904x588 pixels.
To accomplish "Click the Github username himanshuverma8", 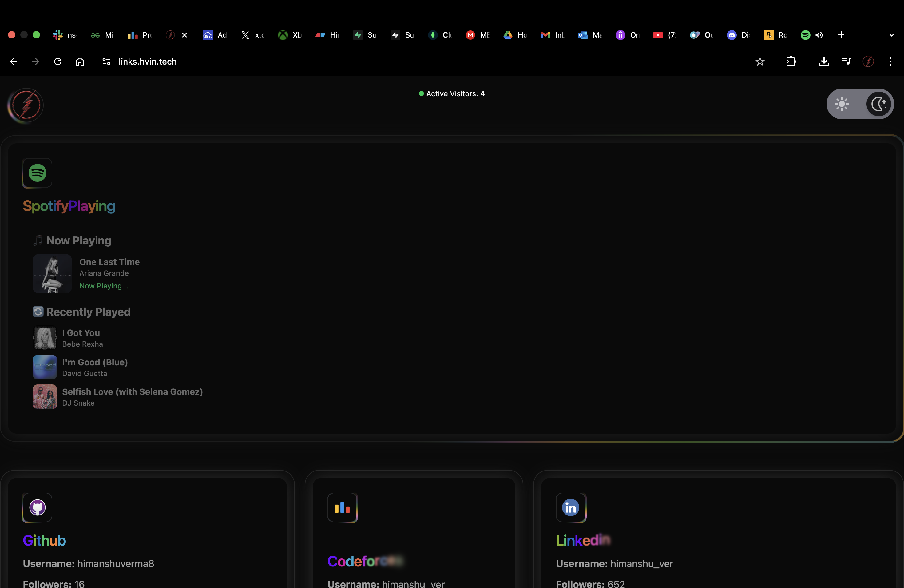I will [x=116, y=564].
